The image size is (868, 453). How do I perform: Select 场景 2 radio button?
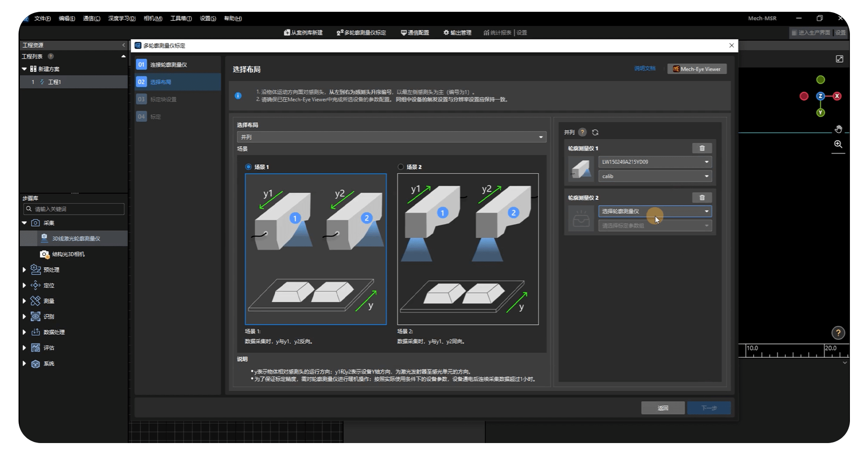point(401,167)
